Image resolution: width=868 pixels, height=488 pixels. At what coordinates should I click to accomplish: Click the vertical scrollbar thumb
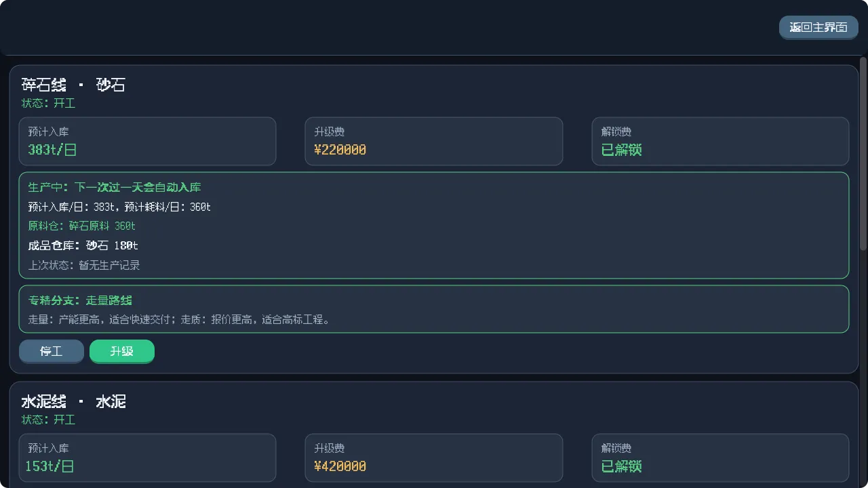tap(863, 152)
